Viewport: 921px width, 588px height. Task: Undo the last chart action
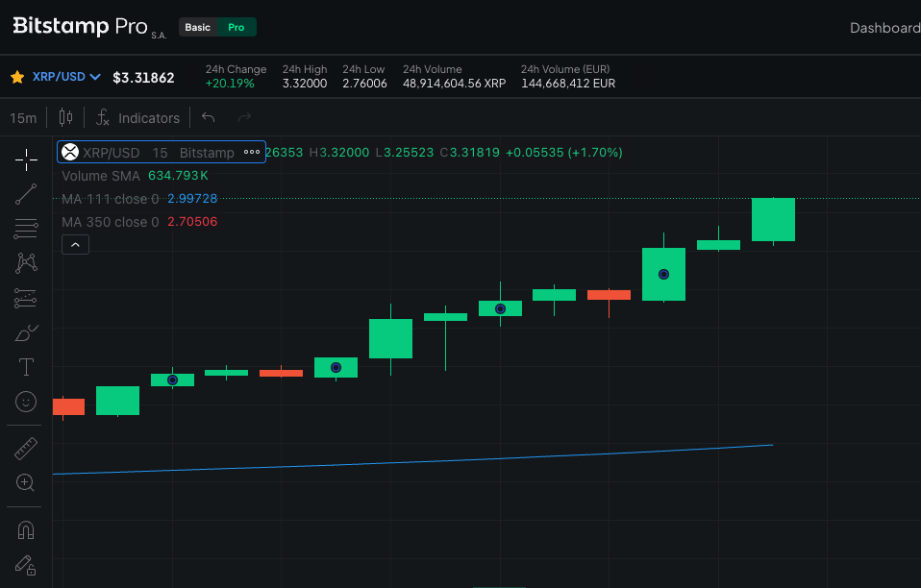[x=208, y=117]
